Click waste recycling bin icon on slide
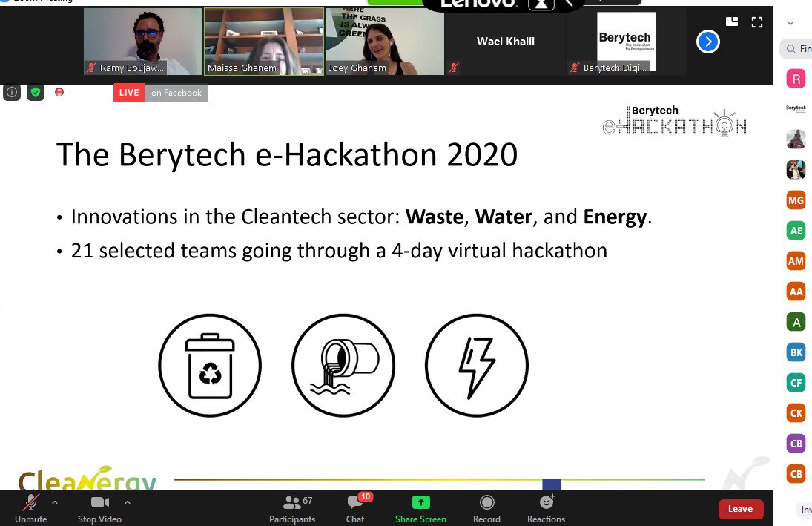Image resolution: width=812 pixels, height=526 pixels. tap(210, 365)
